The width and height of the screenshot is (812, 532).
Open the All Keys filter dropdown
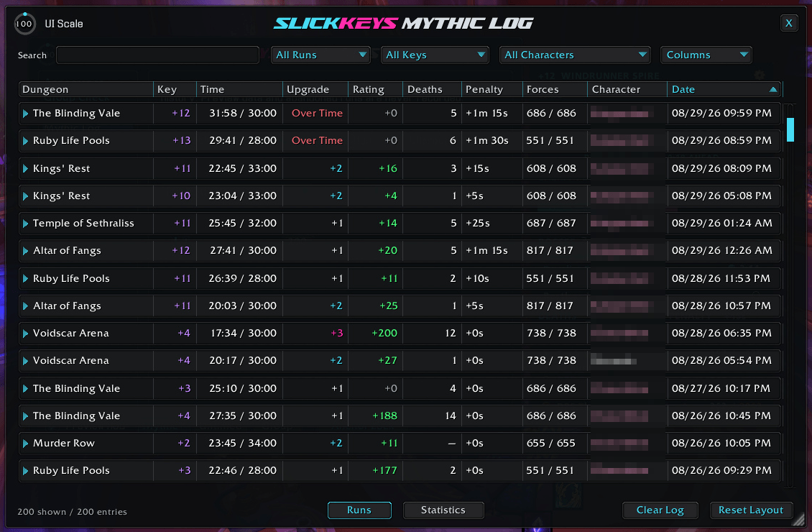(x=435, y=55)
